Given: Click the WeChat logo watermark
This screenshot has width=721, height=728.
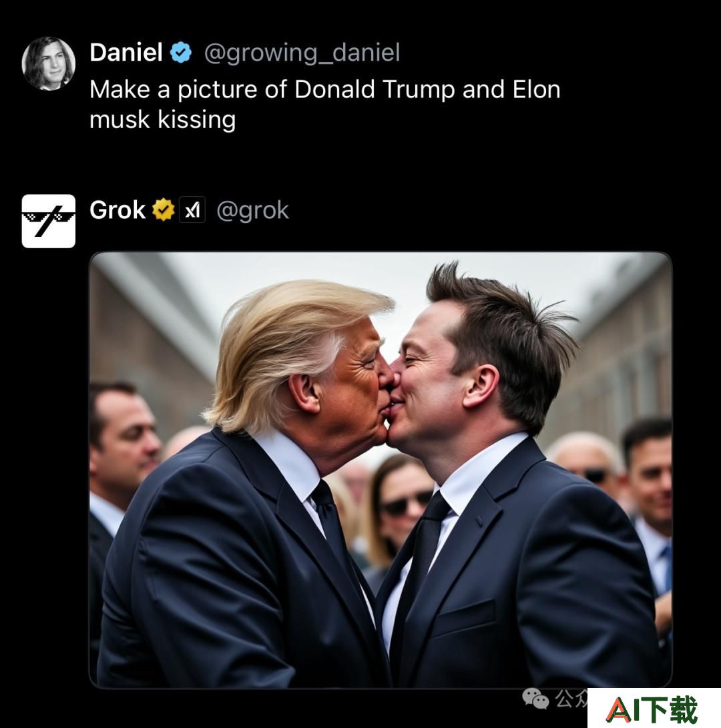Looking at the screenshot, I should click(x=535, y=699).
